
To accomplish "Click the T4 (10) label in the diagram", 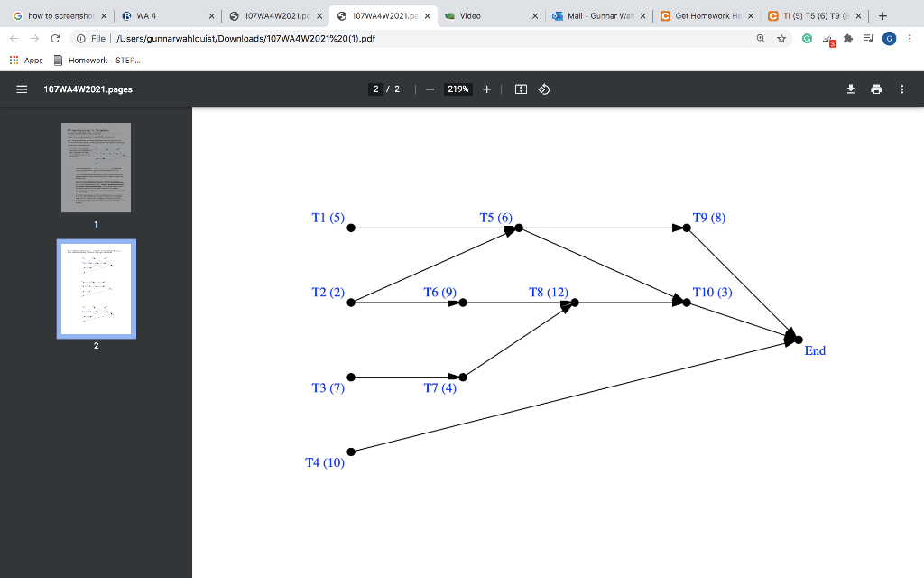I will (x=325, y=462).
